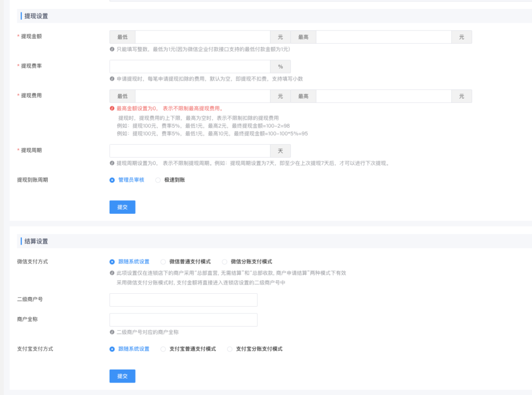The image size is (532, 395).
Task: 点击提现费率输入框
Action: point(190,66)
